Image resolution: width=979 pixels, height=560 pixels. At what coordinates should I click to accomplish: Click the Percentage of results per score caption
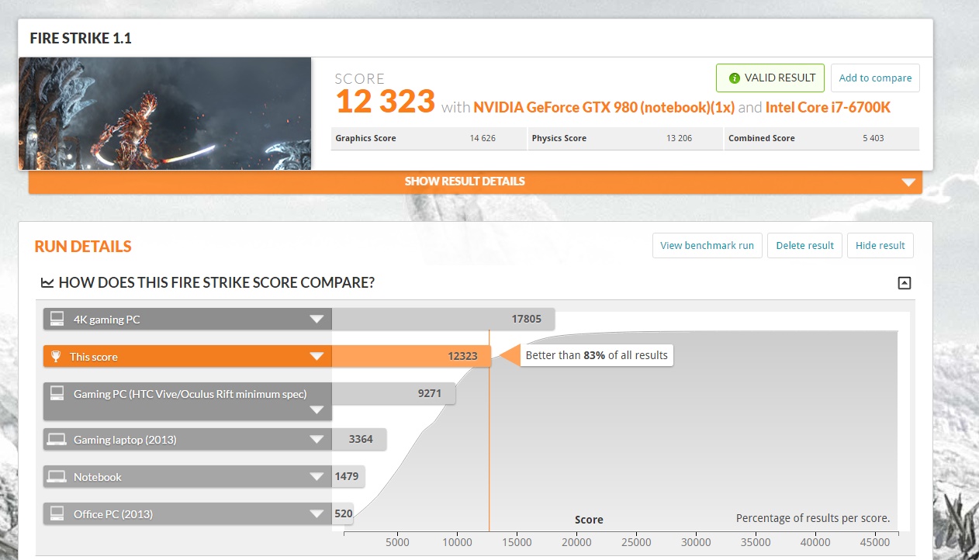[x=813, y=518]
